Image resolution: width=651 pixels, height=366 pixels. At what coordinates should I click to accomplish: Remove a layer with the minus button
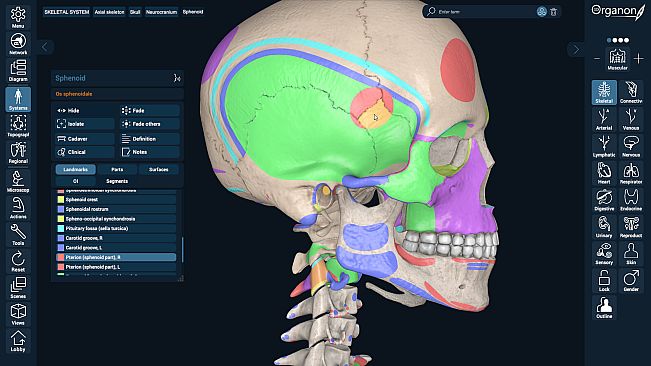[597, 59]
